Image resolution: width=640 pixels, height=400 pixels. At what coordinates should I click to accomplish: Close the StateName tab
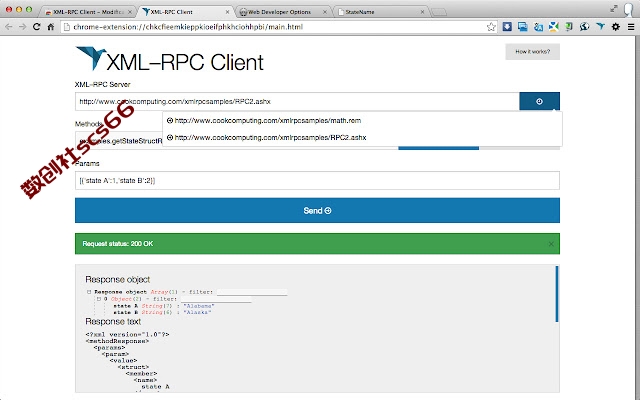tap(422, 12)
